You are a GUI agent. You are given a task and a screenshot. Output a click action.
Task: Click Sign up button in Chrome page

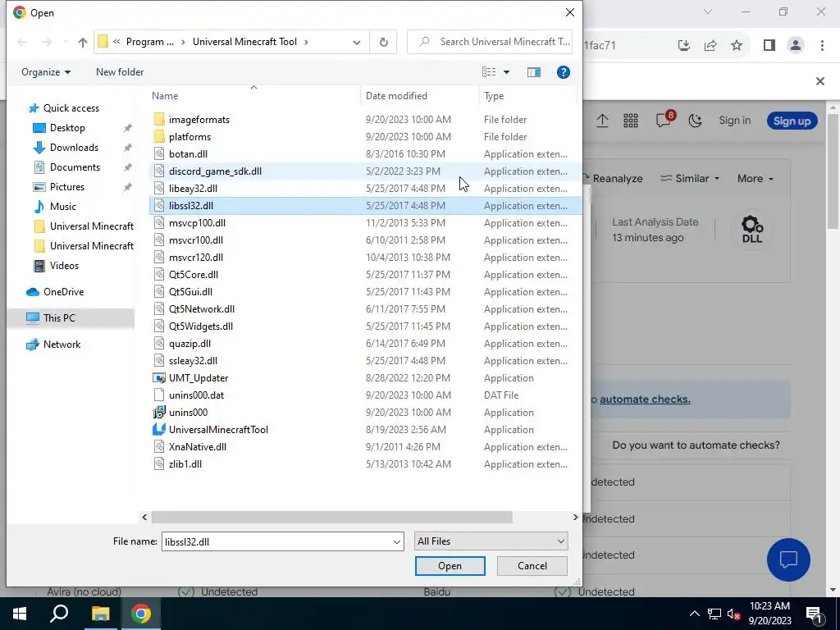[x=792, y=121]
